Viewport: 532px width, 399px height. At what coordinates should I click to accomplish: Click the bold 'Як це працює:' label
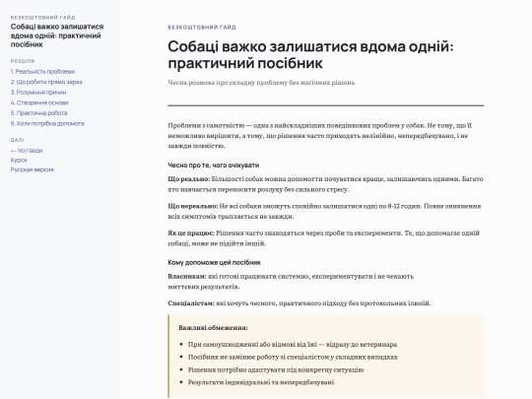click(191, 233)
